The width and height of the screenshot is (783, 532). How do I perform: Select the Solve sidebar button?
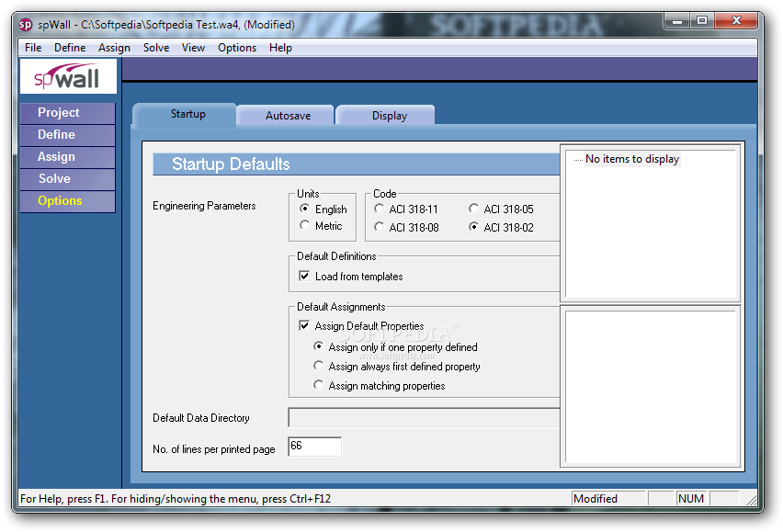68,178
